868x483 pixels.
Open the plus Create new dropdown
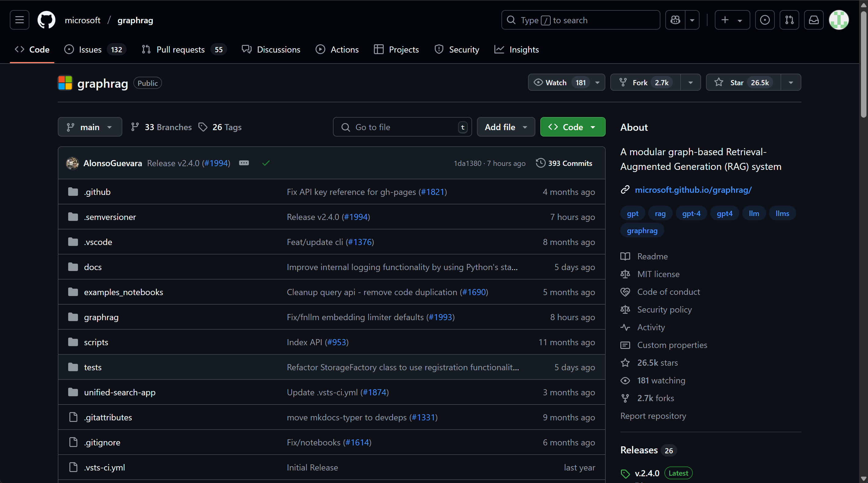tap(732, 20)
